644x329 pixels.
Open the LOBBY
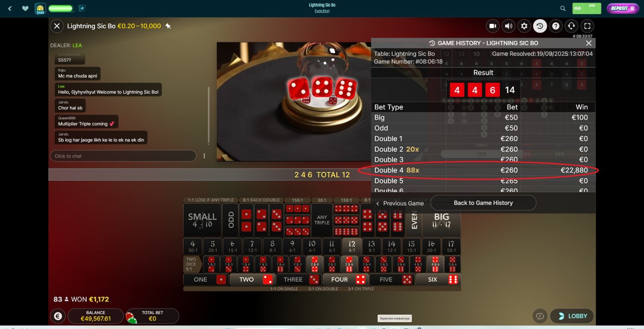572,316
